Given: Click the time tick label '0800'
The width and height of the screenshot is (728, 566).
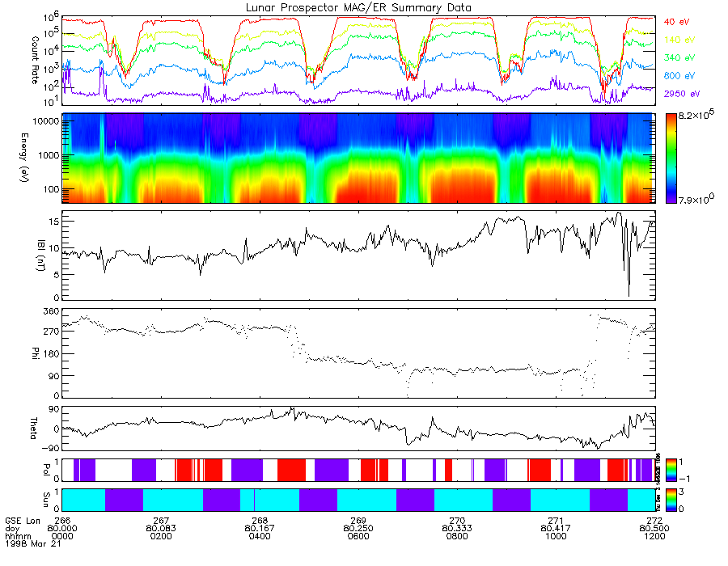Looking at the screenshot, I should pyautogui.click(x=457, y=536).
